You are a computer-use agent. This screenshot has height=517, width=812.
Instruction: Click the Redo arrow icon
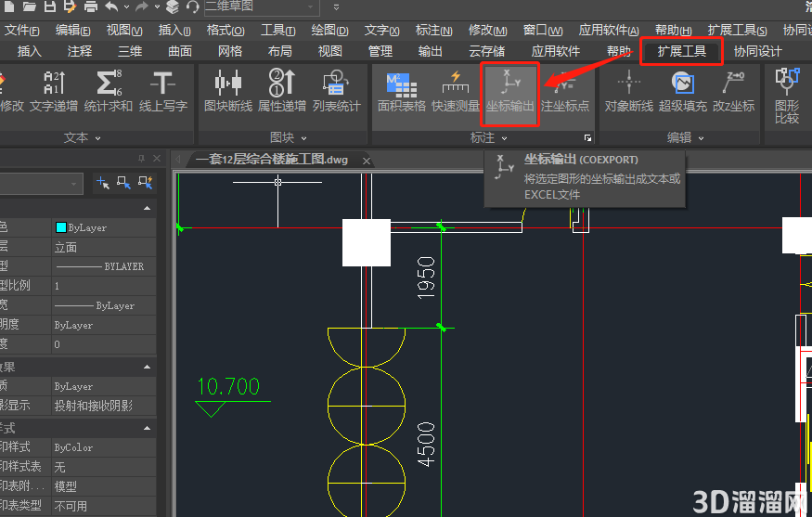(141, 6)
